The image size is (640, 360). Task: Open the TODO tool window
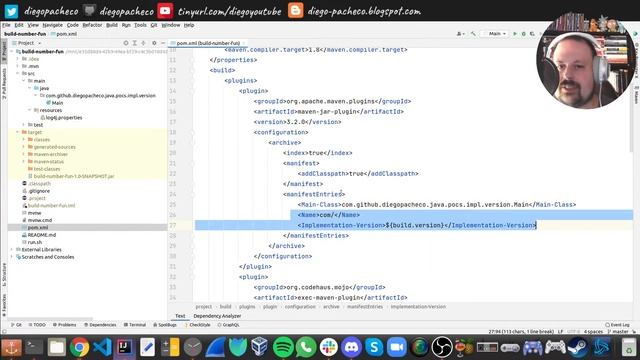(37, 325)
